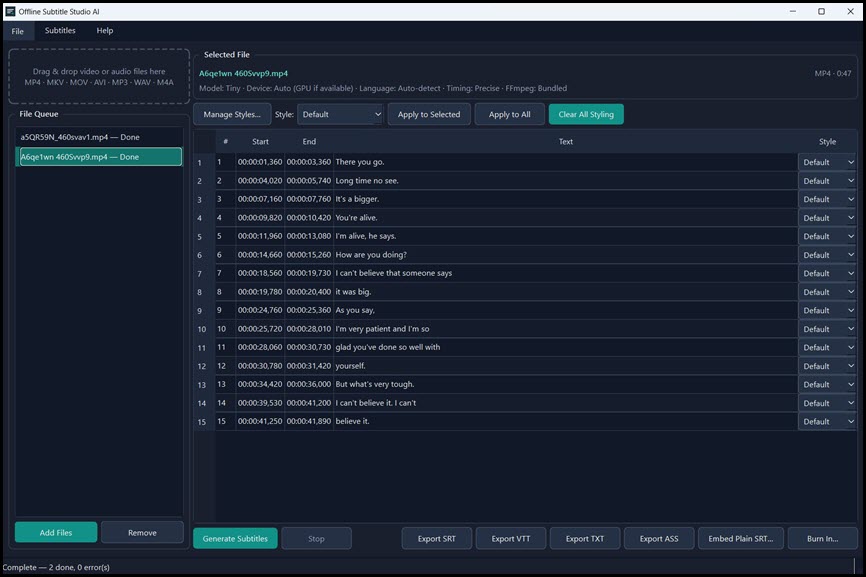Open style dropdown for 'believe it.' row 15
The height and width of the screenshot is (577, 866).
827,421
